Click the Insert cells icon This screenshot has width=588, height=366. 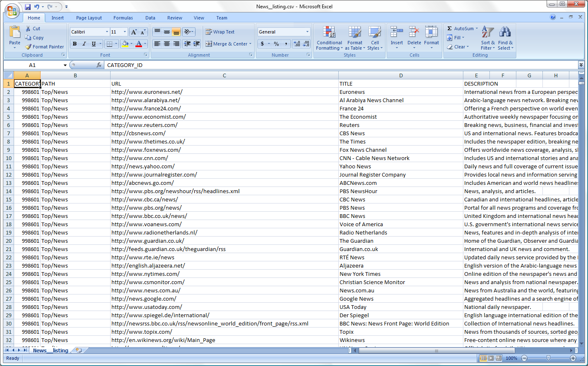(397, 32)
